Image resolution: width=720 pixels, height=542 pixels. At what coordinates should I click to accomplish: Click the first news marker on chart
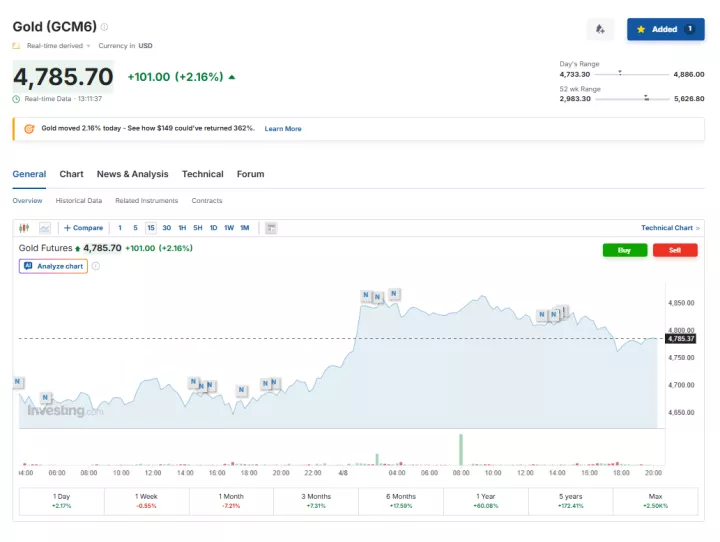[18, 382]
